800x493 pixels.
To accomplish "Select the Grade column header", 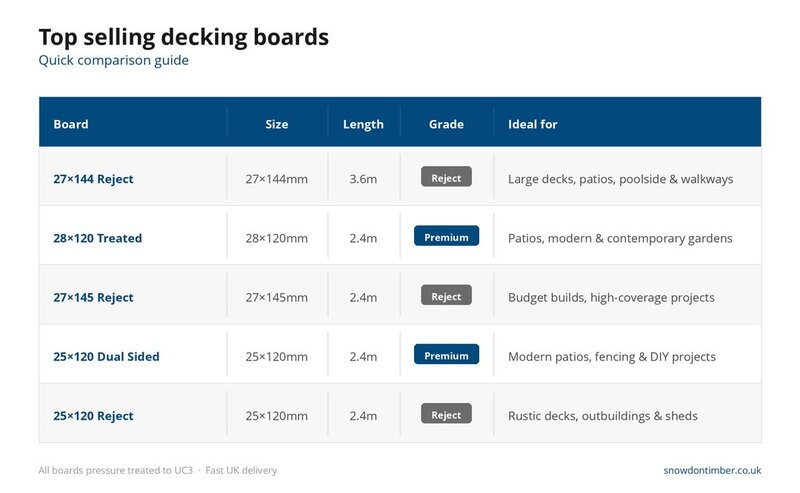I will pyautogui.click(x=446, y=125).
